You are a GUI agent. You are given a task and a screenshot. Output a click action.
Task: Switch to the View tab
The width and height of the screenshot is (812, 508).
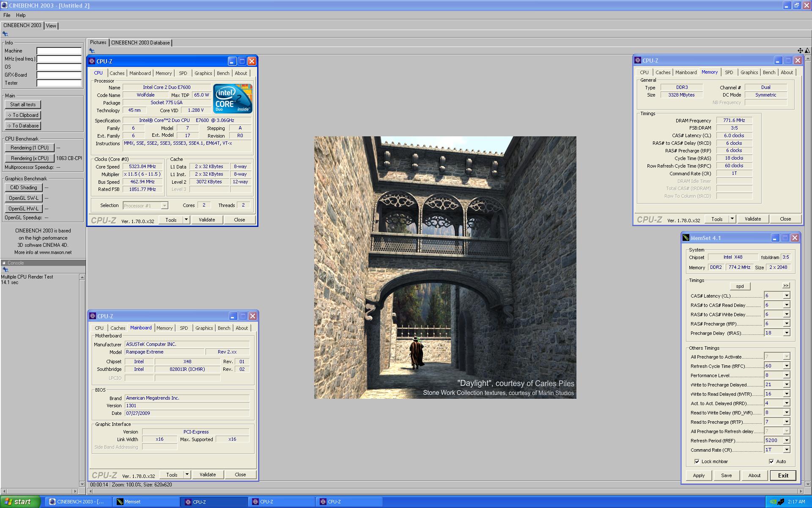click(51, 26)
